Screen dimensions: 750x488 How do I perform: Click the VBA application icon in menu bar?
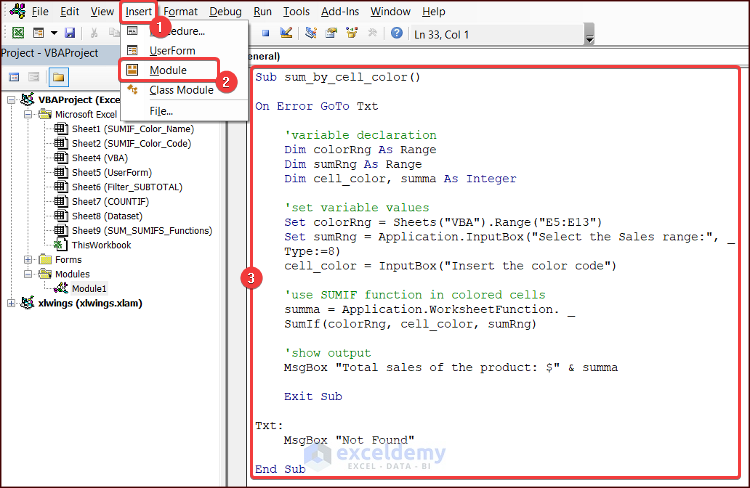pos(17,11)
